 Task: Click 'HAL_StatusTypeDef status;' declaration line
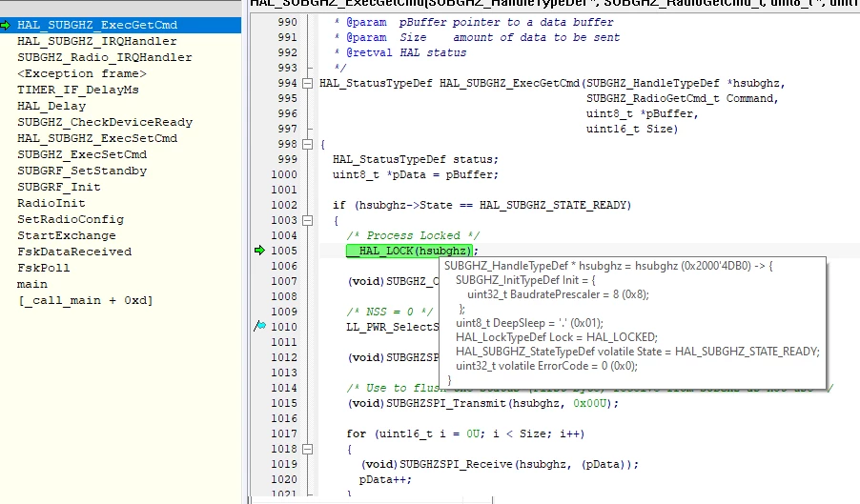click(415, 159)
